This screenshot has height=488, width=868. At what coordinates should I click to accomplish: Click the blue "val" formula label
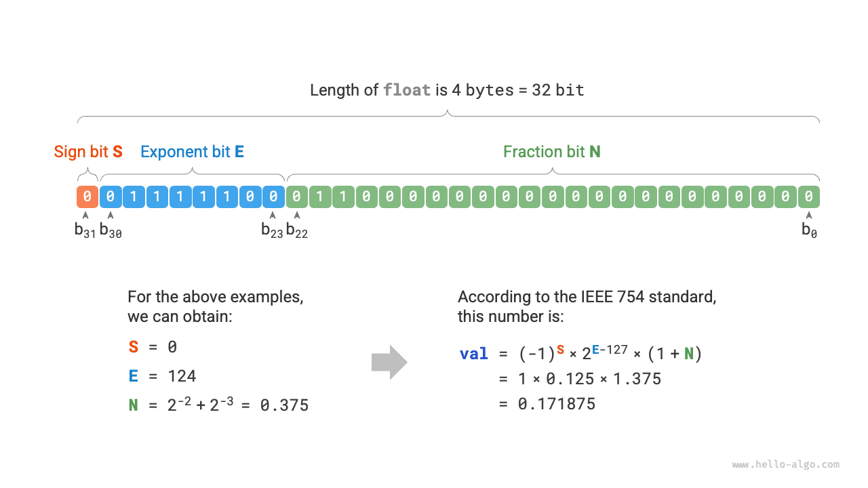point(474,354)
